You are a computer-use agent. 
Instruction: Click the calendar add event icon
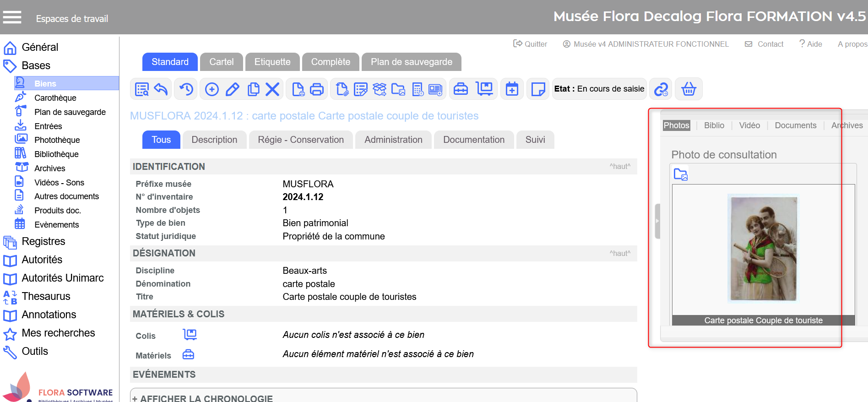(512, 89)
